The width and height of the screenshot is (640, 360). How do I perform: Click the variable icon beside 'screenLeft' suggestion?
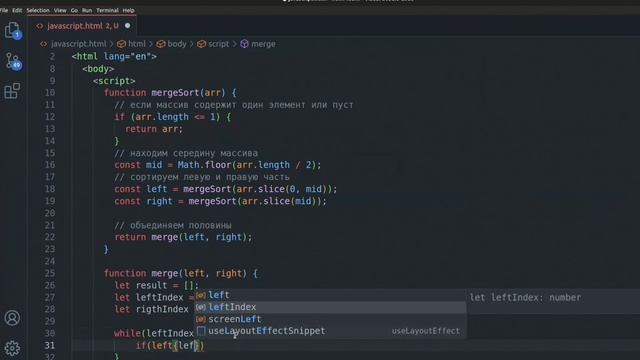pyautogui.click(x=201, y=319)
